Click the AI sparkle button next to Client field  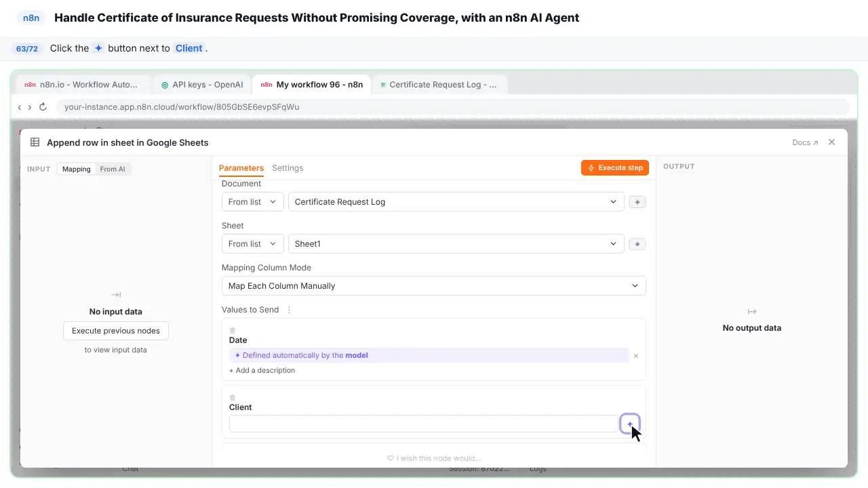(x=629, y=424)
